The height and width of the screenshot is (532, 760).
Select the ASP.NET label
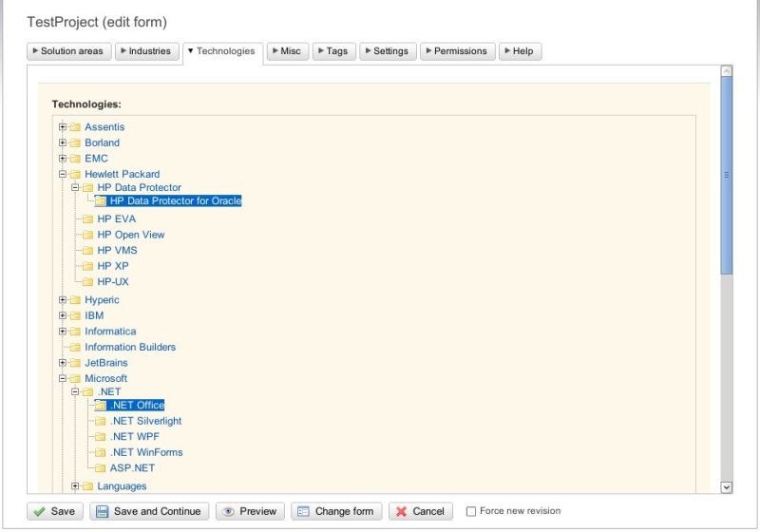132,468
